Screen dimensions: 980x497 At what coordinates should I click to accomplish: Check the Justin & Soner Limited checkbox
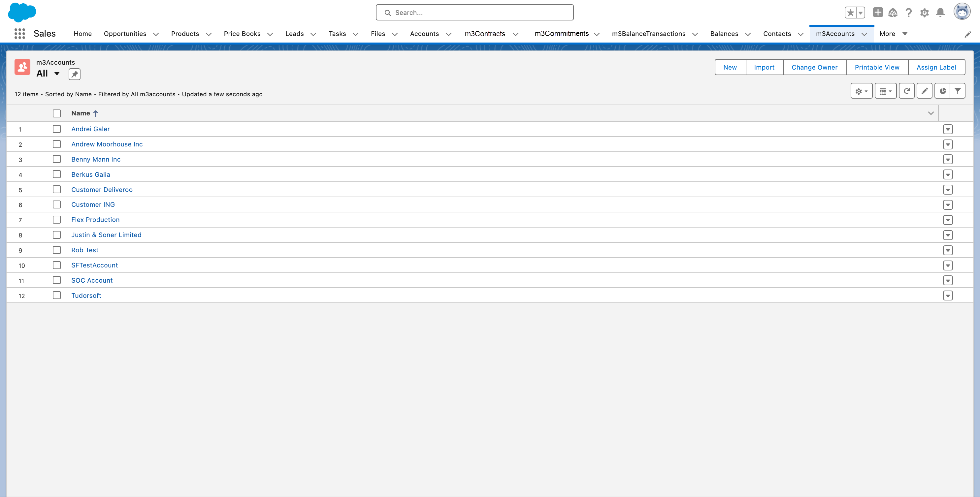click(57, 235)
